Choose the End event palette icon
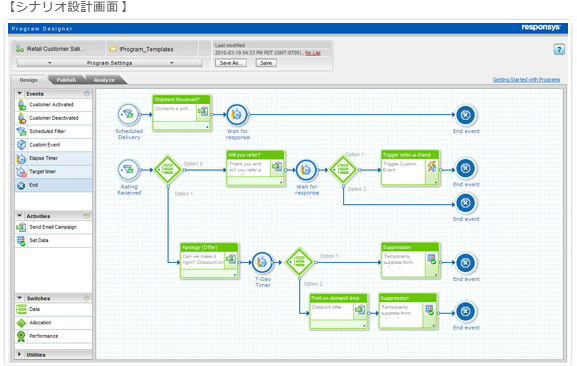The height and width of the screenshot is (366, 577). (x=21, y=185)
